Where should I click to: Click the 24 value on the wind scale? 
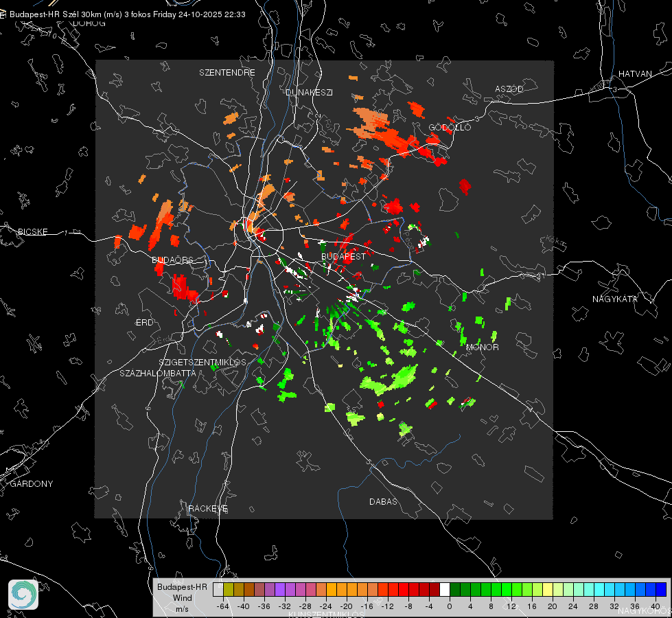tap(573, 607)
